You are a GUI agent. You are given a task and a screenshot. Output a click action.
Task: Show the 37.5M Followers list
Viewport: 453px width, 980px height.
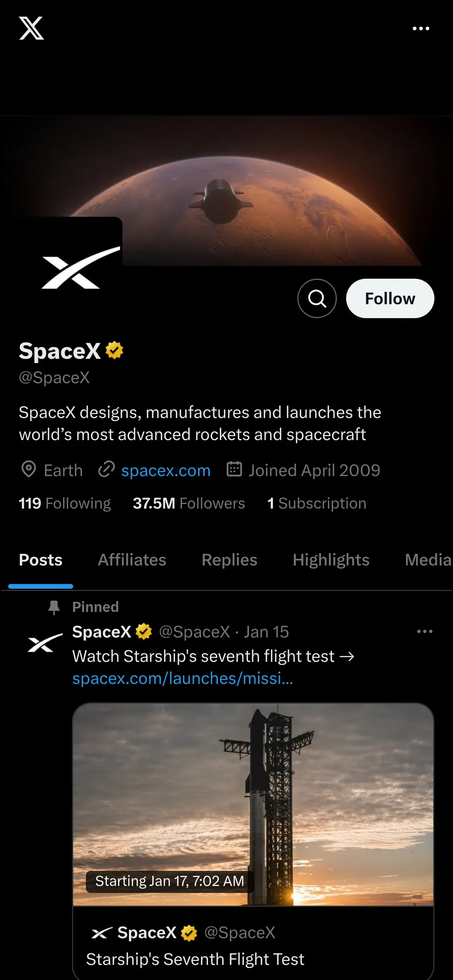[x=189, y=504]
